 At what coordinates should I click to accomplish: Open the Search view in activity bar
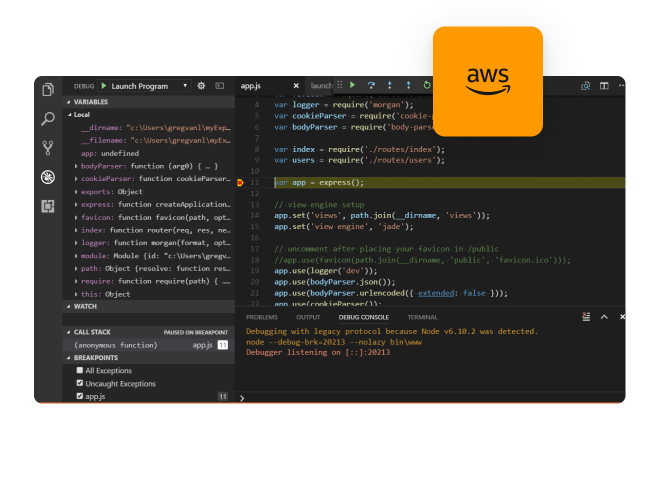(48, 119)
